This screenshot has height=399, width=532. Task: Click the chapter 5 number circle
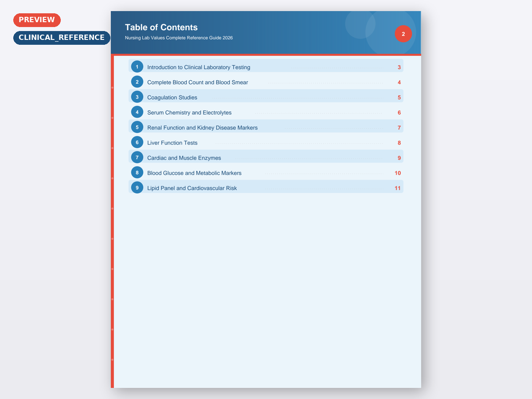tap(137, 127)
